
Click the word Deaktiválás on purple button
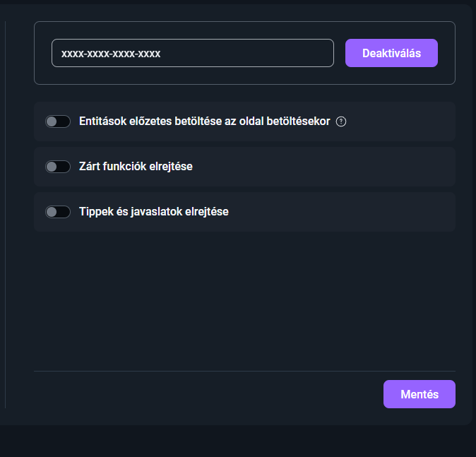coord(391,53)
